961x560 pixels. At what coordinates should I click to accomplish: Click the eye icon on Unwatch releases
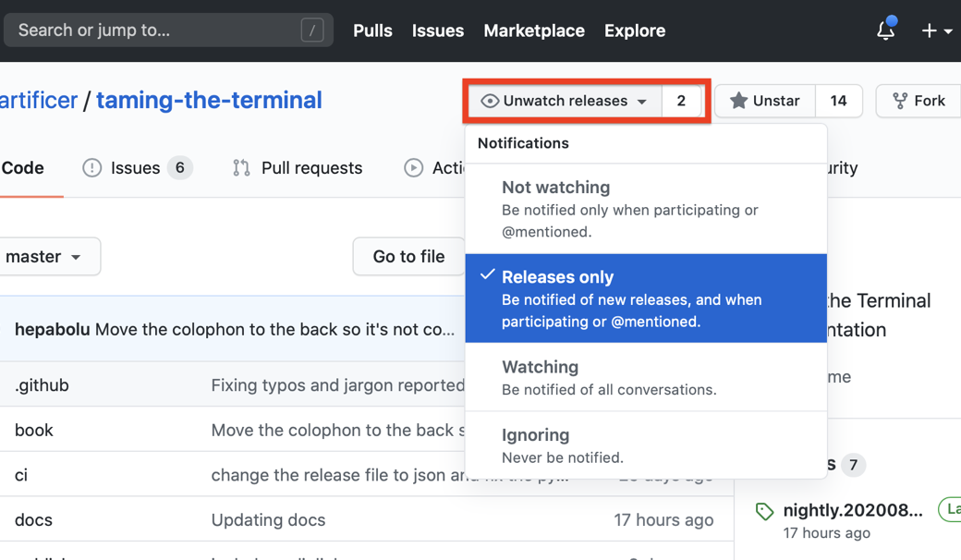[x=490, y=101]
